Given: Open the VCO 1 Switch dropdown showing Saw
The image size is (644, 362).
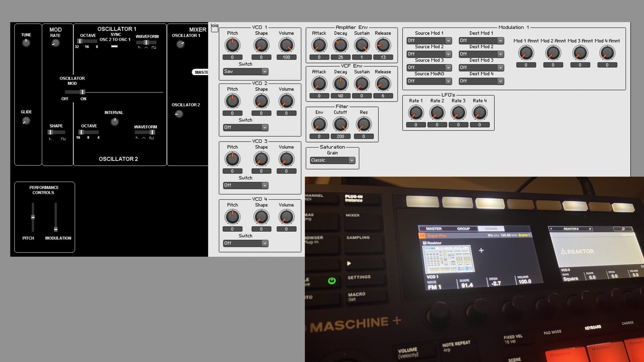Looking at the screenshot, I should (x=246, y=71).
